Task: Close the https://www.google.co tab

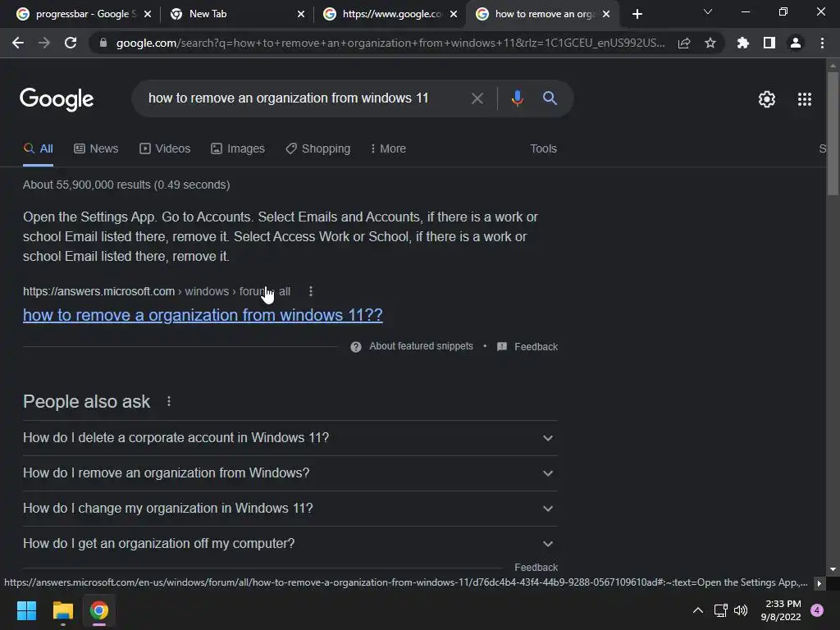Action: (454, 15)
